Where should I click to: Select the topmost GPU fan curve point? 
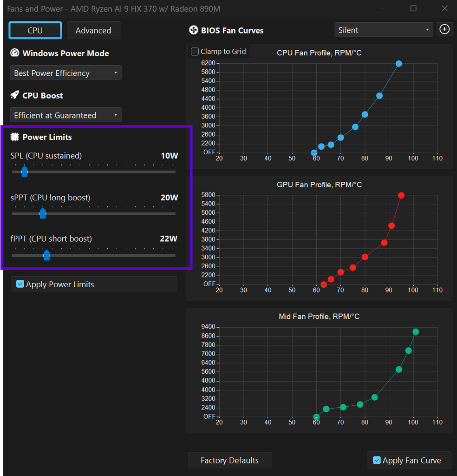pos(401,196)
